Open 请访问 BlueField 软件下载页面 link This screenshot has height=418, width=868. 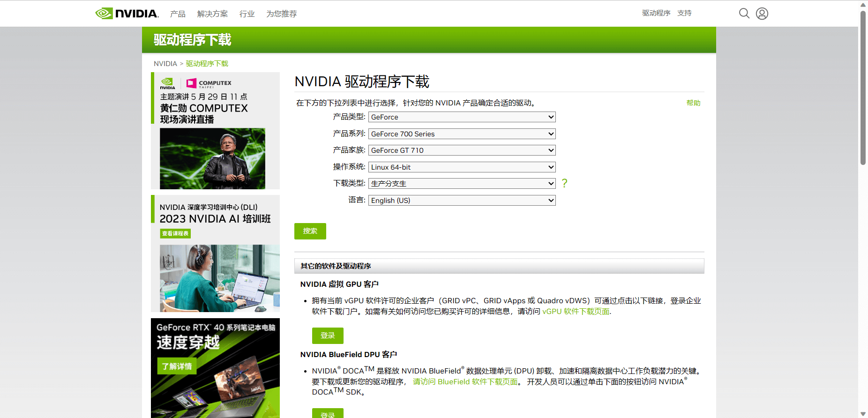pyautogui.click(x=465, y=382)
